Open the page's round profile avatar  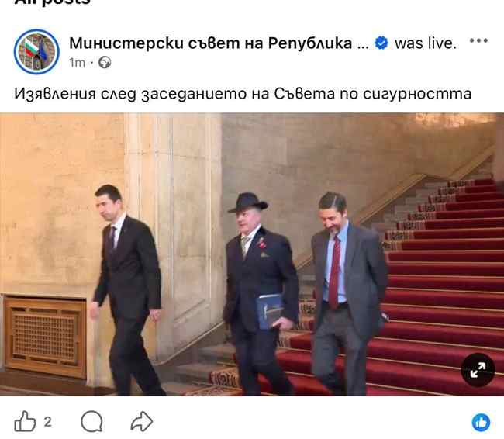(x=36, y=51)
